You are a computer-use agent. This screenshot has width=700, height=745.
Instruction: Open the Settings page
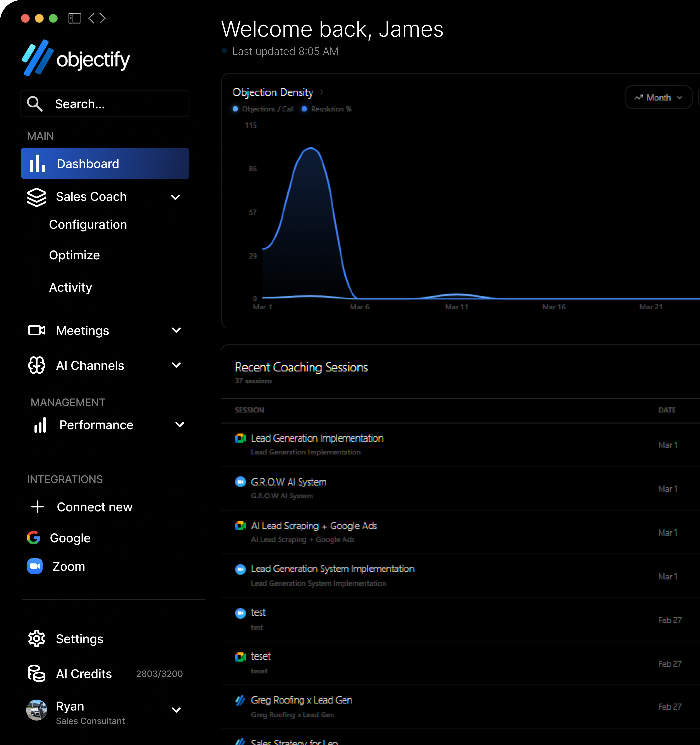79,639
